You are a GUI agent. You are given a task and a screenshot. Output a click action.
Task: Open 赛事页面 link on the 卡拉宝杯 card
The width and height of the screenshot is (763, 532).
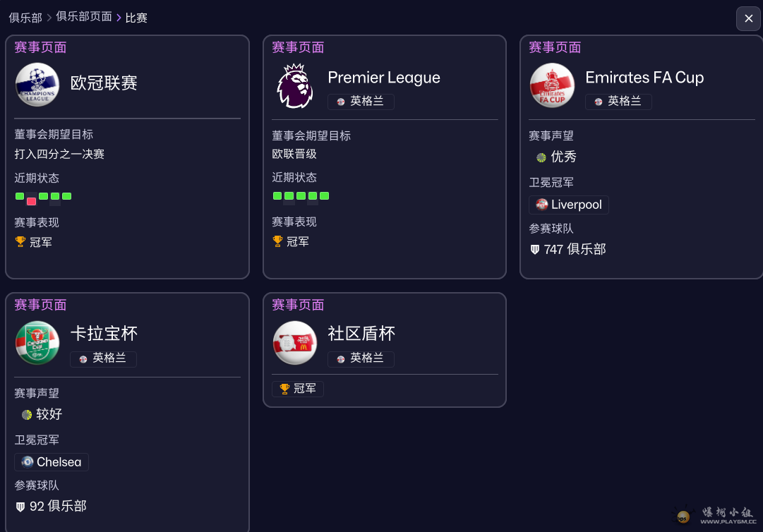coord(40,305)
